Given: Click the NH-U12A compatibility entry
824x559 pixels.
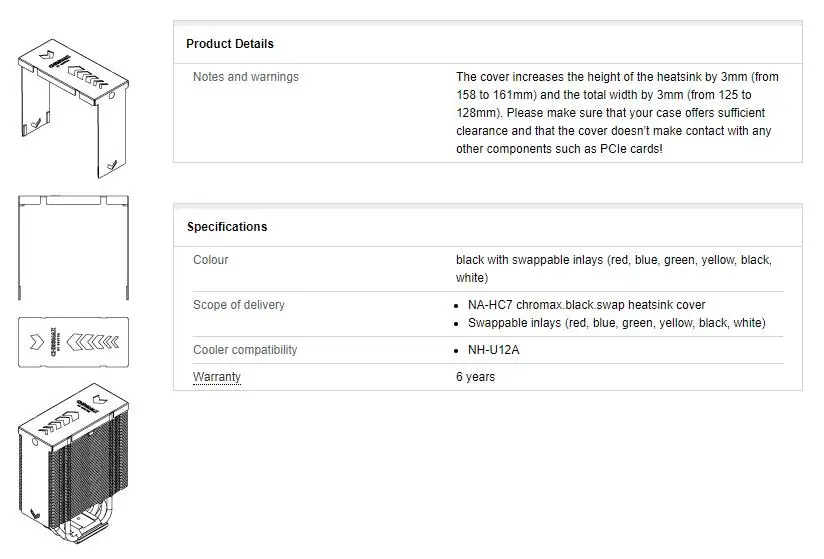Looking at the screenshot, I should click(495, 350).
